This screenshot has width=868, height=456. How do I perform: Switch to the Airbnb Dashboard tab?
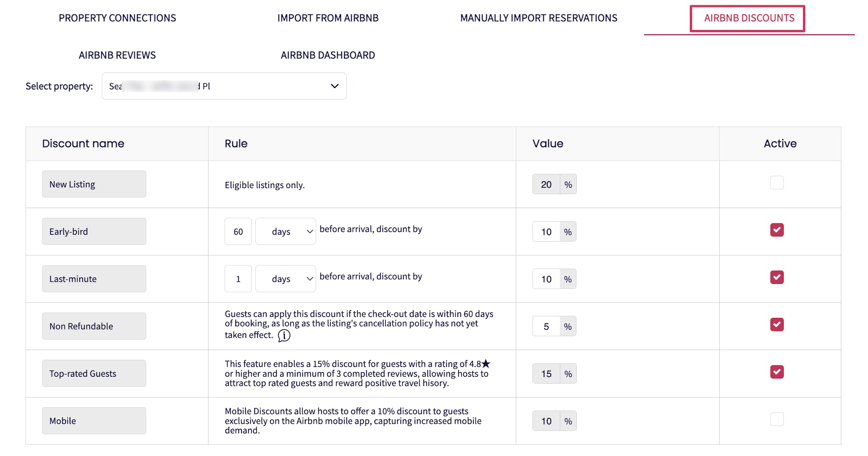[328, 55]
